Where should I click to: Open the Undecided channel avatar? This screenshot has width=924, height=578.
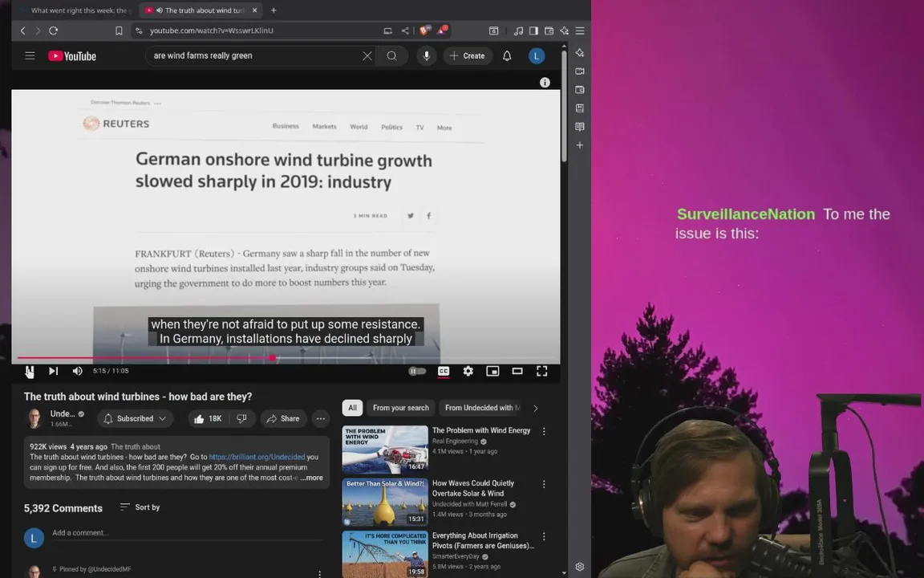[34, 418]
